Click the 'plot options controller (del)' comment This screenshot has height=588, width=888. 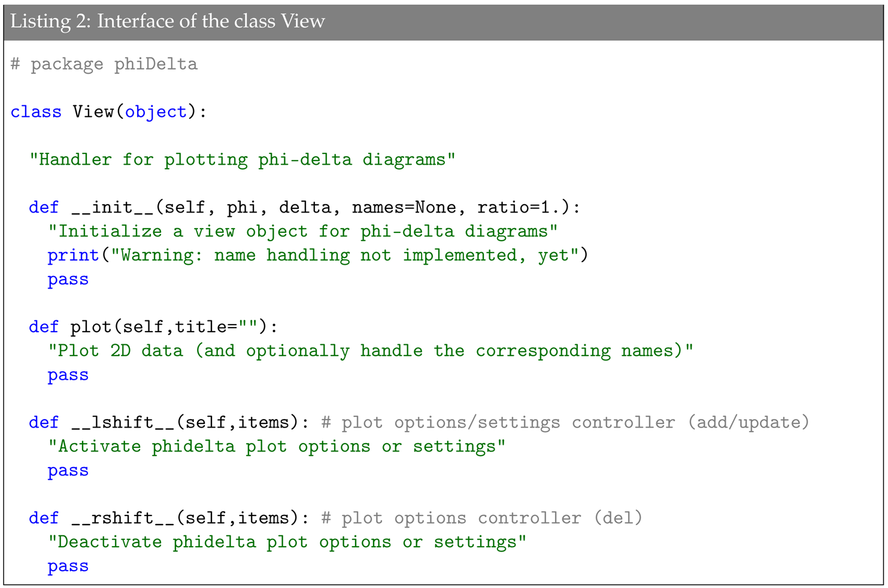point(482,518)
